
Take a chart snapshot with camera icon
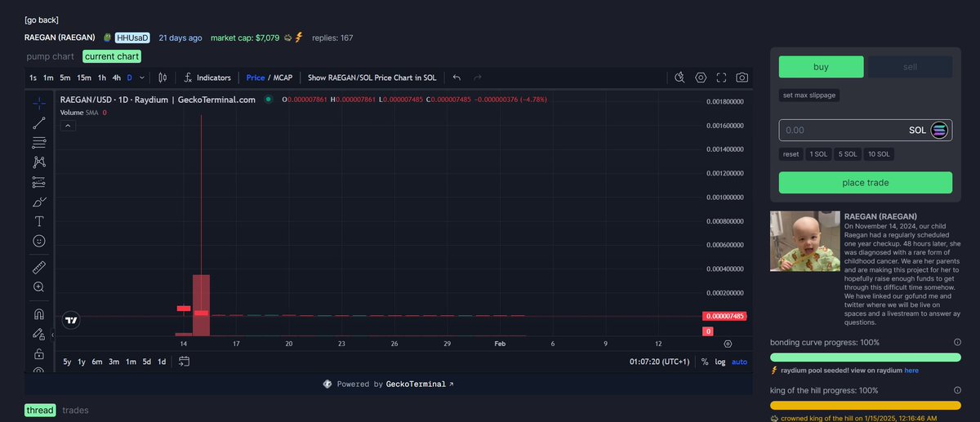[x=742, y=78]
